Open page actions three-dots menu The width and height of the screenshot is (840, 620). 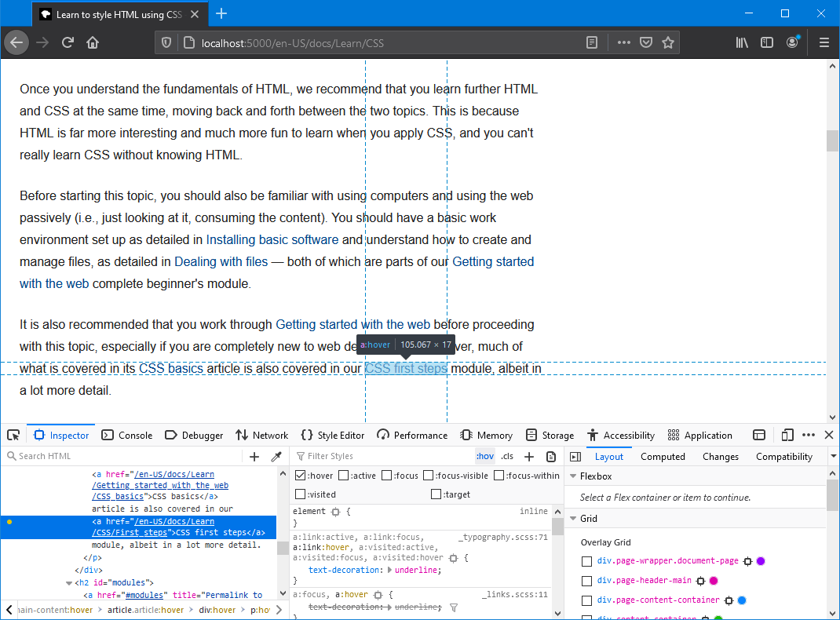[x=623, y=43]
